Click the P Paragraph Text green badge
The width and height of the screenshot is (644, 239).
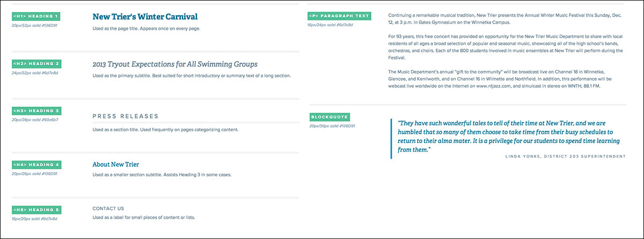[x=339, y=16]
